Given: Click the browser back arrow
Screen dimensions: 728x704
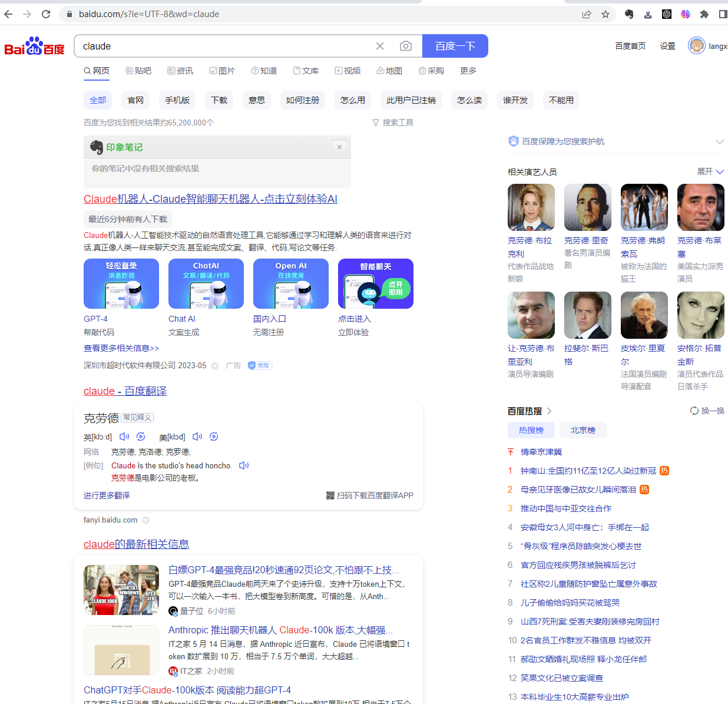Looking at the screenshot, I should point(8,14).
